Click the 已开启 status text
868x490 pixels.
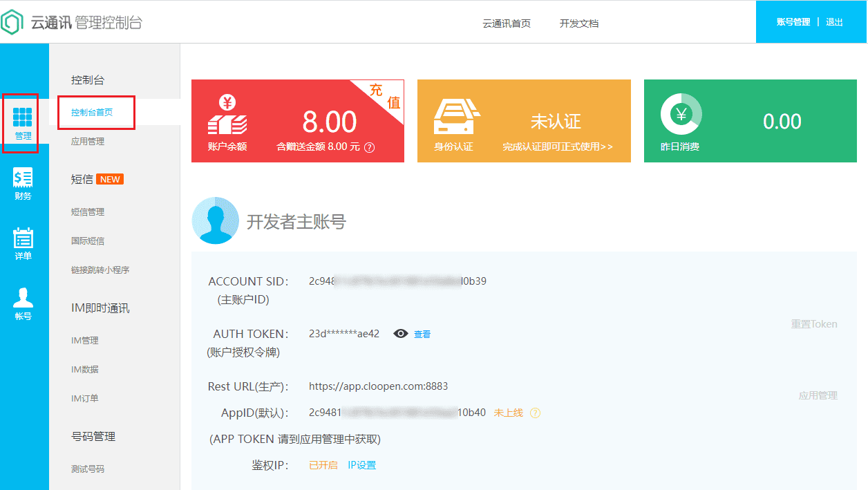323,465
